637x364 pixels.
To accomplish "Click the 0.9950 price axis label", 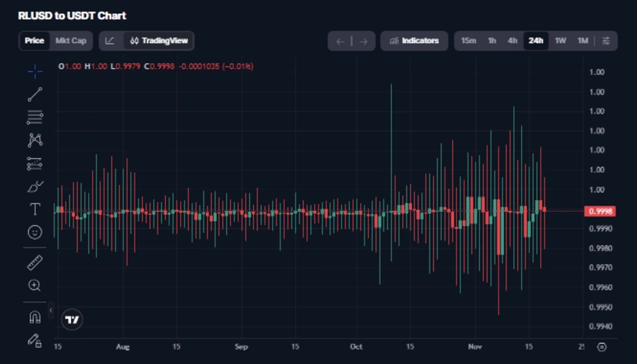I will [x=600, y=307].
